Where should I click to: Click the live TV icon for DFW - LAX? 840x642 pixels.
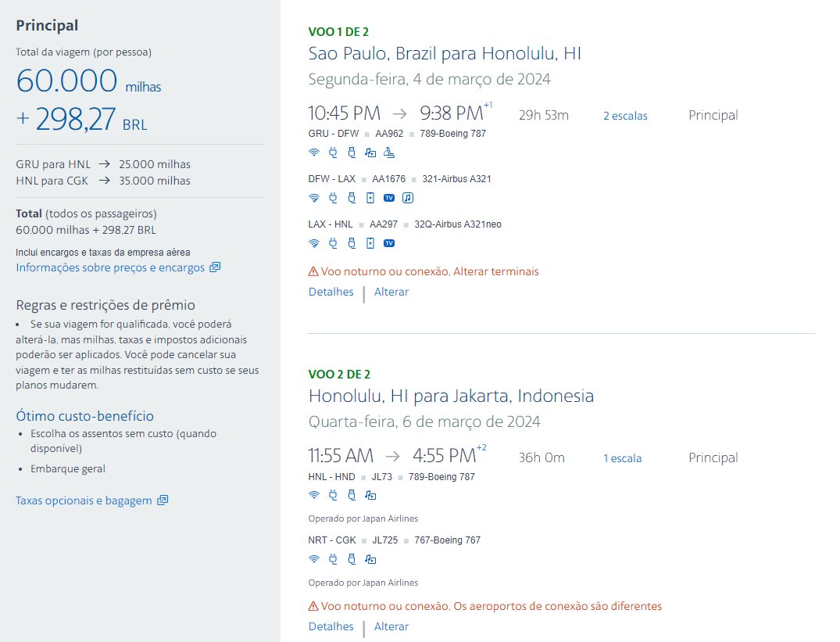click(x=389, y=199)
